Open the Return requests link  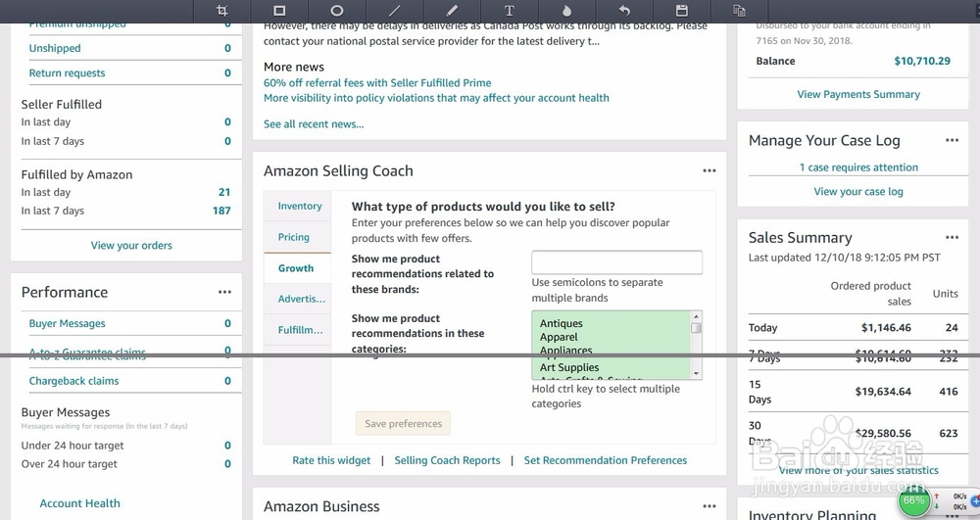67,73
